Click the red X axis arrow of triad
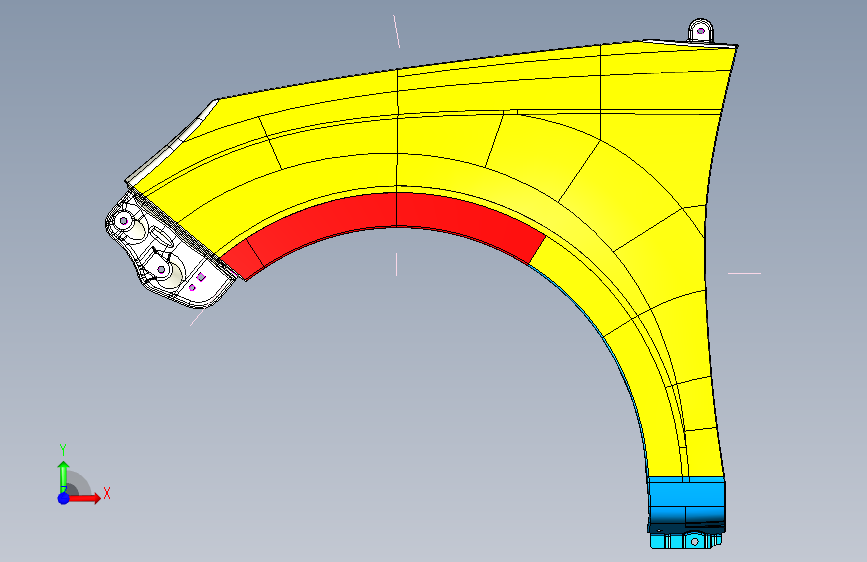Image resolution: width=867 pixels, height=562 pixels. click(x=84, y=498)
